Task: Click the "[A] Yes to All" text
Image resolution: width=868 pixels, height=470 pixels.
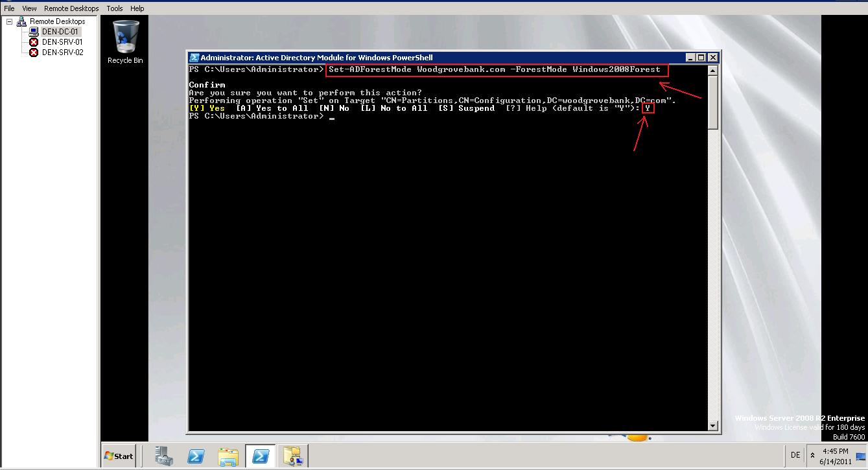Action: pyautogui.click(x=272, y=108)
